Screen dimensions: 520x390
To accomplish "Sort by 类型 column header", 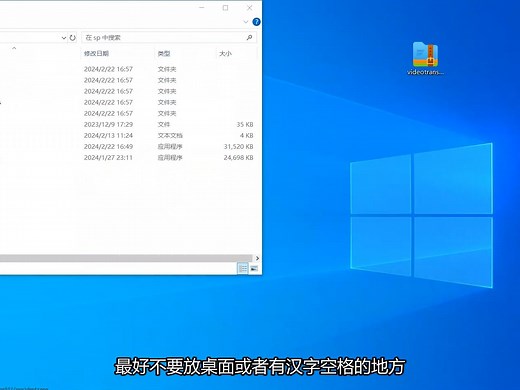I will (x=164, y=53).
